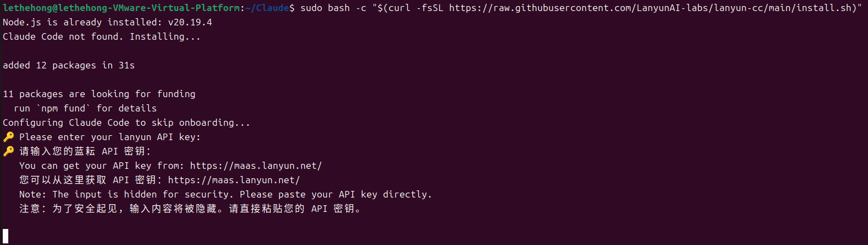
Task: Click the green username@host prompt text
Action: pyautogui.click(x=121, y=8)
